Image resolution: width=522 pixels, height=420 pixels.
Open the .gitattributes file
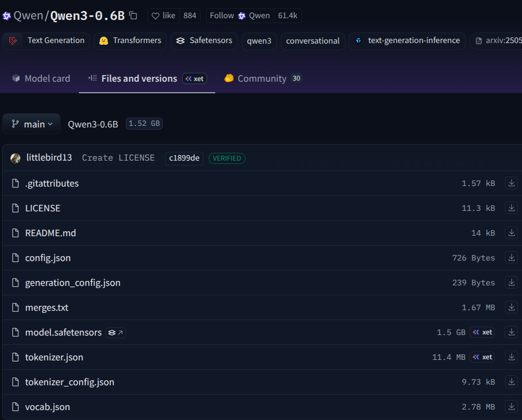(x=52, y=184)
